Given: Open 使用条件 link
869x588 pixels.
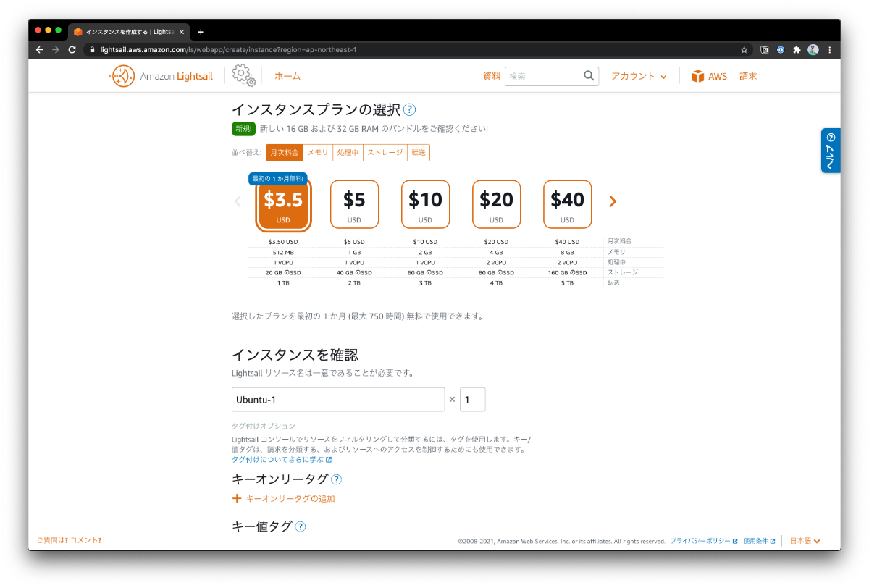Looking at the screenshot, I should point(760,541).
